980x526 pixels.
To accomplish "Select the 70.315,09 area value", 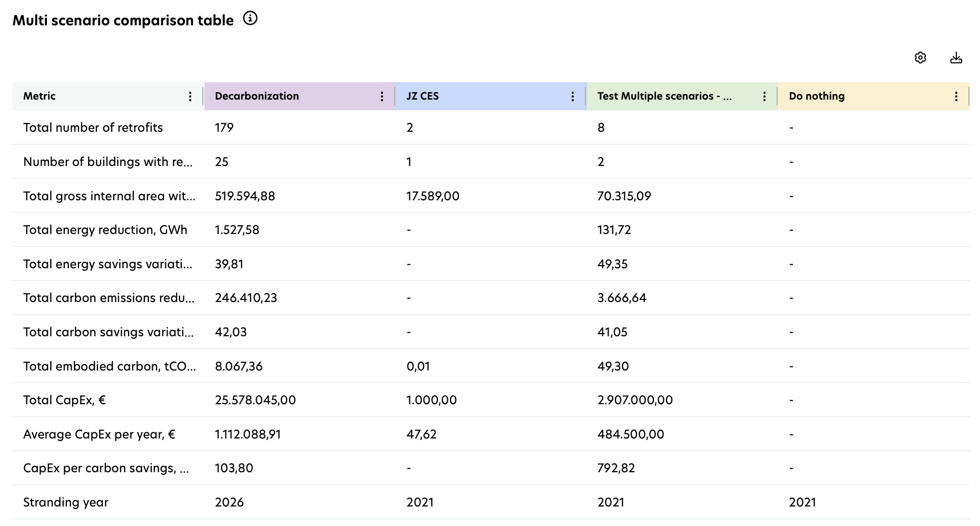I will (624, 196).
